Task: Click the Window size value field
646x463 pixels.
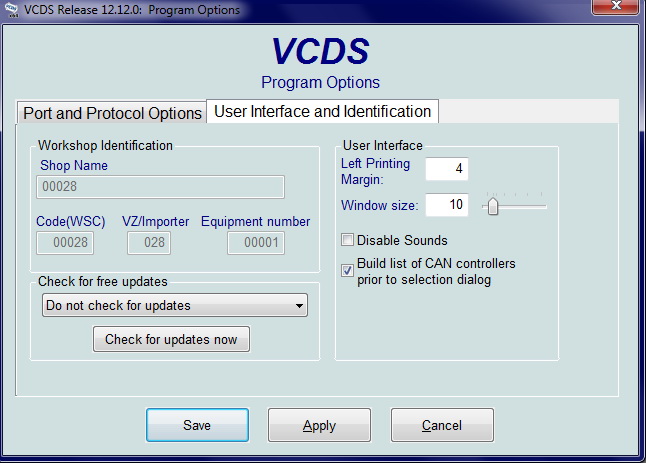Action: 447,205
